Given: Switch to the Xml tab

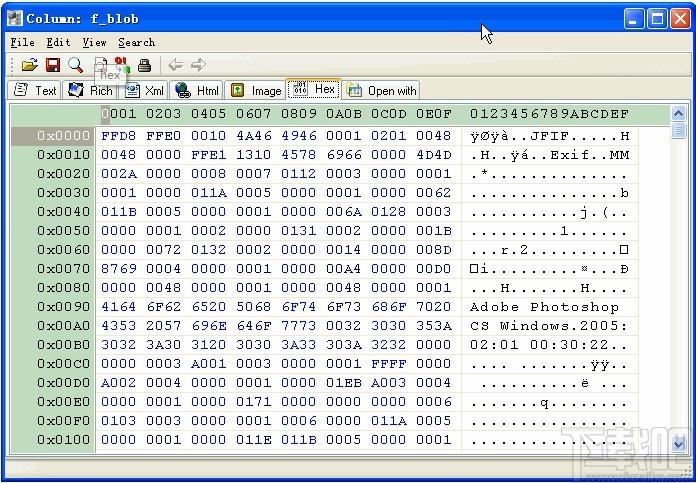Looking at the screenshot, I should coord(143,90).
